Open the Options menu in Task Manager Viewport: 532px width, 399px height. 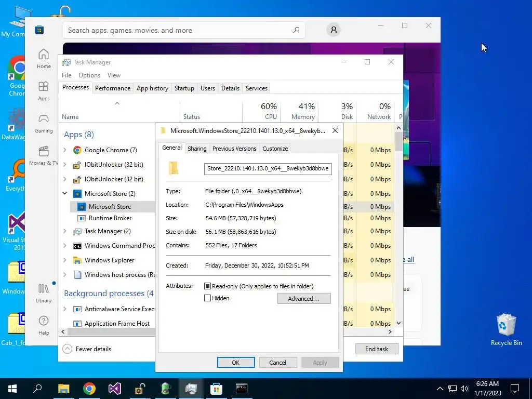89,75
